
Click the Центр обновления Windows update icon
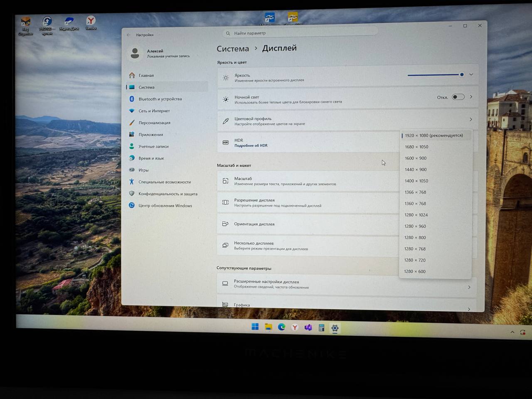click(x=132, y=205)
